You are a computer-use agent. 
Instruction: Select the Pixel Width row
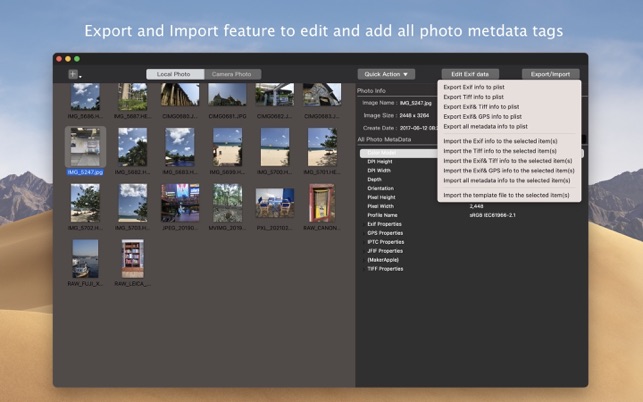pyautogui.click(x=381, y=206)
